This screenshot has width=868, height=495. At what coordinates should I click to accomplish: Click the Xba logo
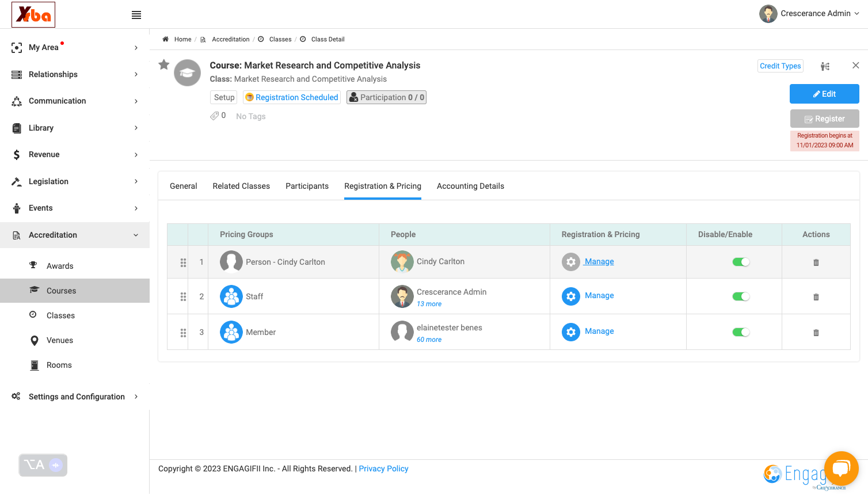point(33,14)
